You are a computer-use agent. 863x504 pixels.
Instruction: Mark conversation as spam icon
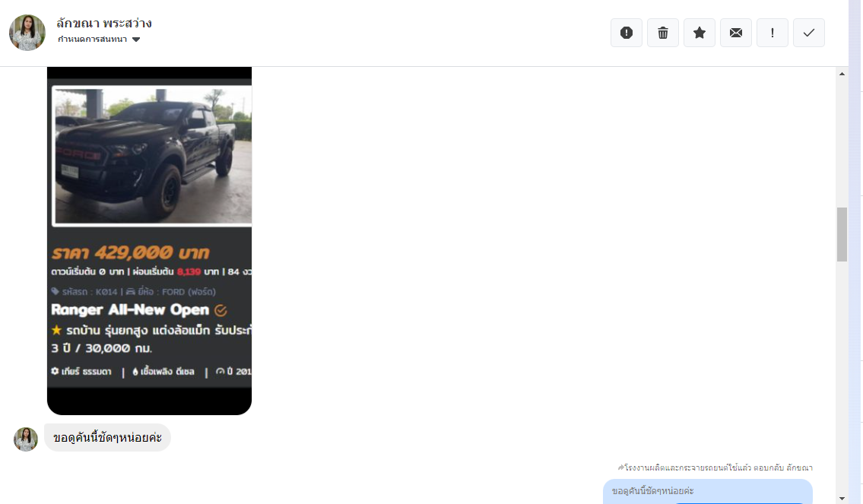tap(627, 33)
